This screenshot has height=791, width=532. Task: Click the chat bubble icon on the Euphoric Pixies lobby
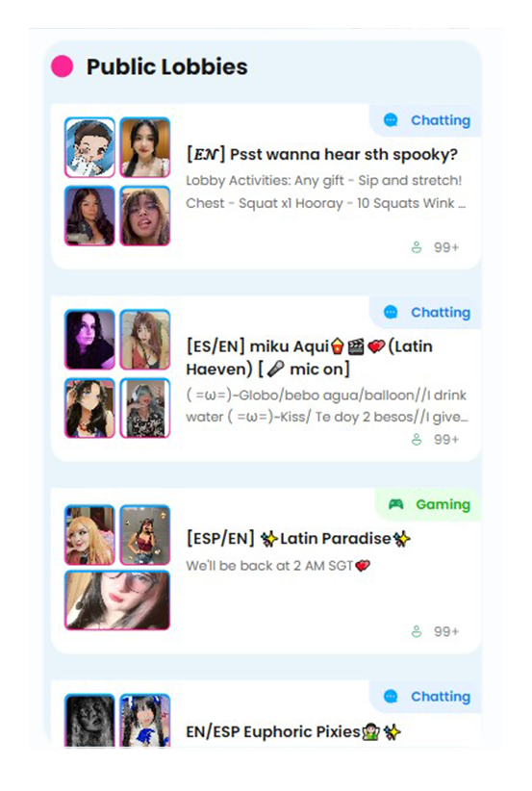[391, 696]
